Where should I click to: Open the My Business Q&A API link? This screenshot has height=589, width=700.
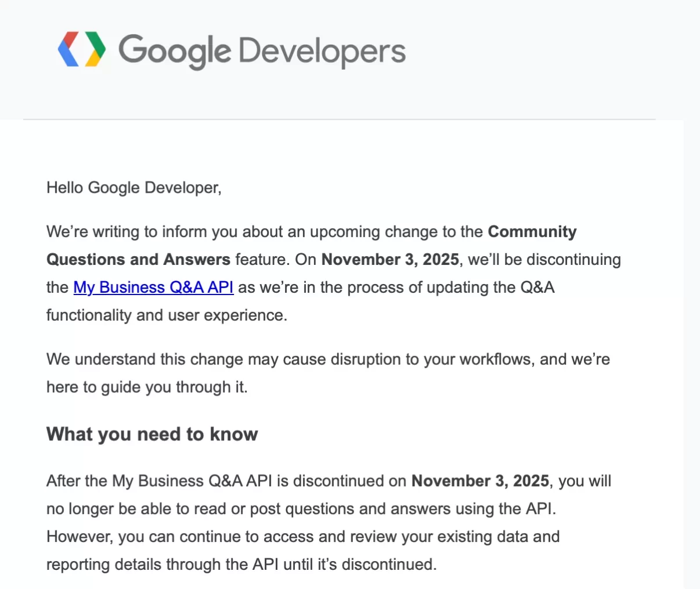pyautogui.click(x=153, y=288)
